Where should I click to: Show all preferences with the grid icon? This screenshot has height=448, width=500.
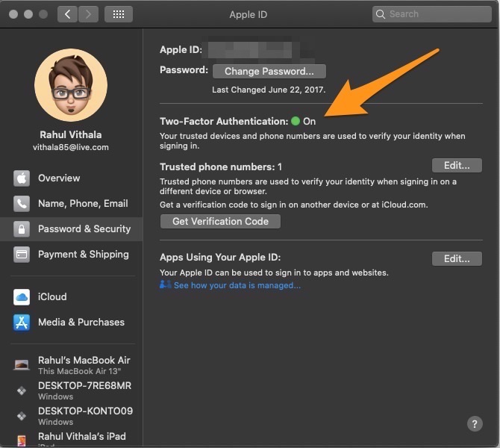[119, 14]
